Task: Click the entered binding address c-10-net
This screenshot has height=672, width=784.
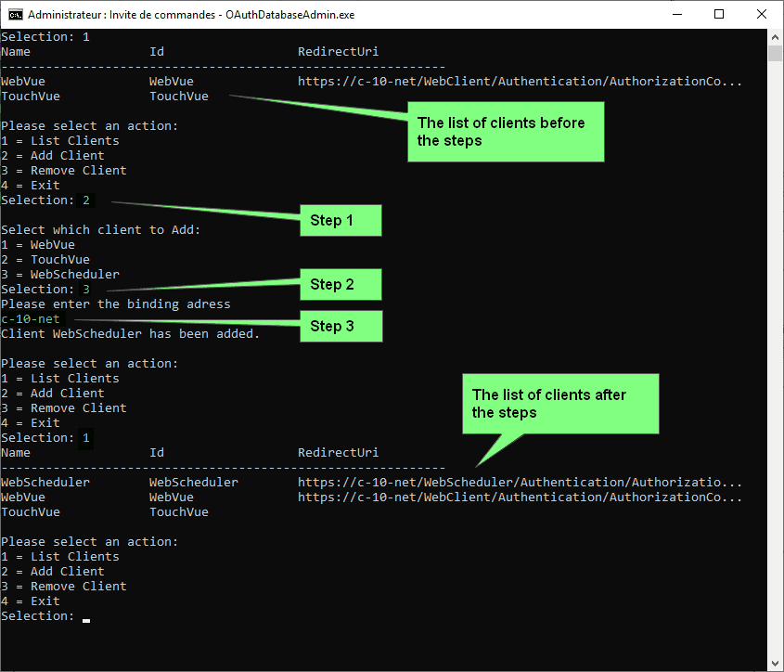Action: [31, 319]
